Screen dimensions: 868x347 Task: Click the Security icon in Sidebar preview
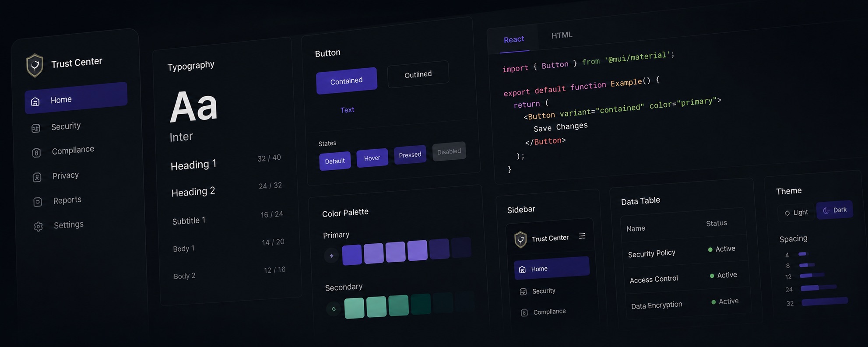point(523,292)
